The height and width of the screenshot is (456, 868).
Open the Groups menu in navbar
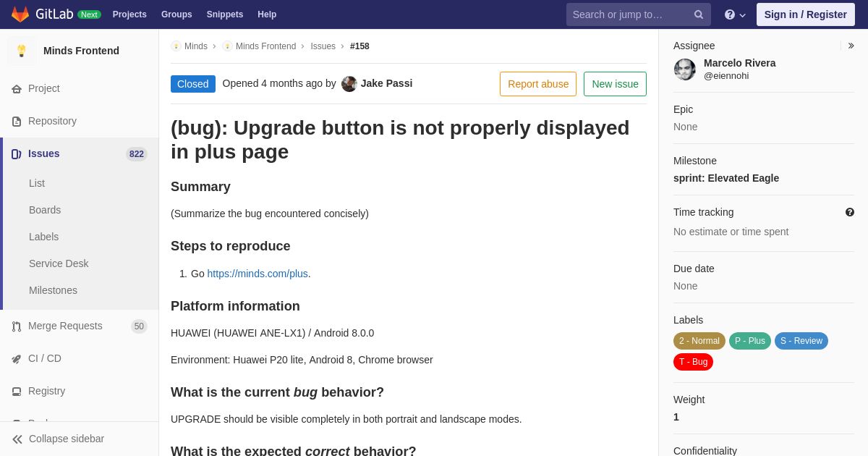coord(176,14)
